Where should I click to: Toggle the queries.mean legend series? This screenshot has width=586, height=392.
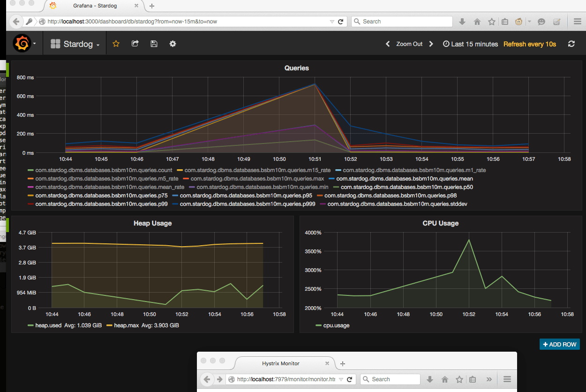405,179
